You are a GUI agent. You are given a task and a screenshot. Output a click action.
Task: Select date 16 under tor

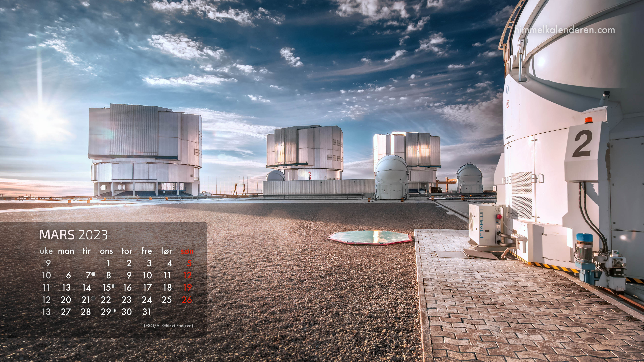tap(127, 288)
